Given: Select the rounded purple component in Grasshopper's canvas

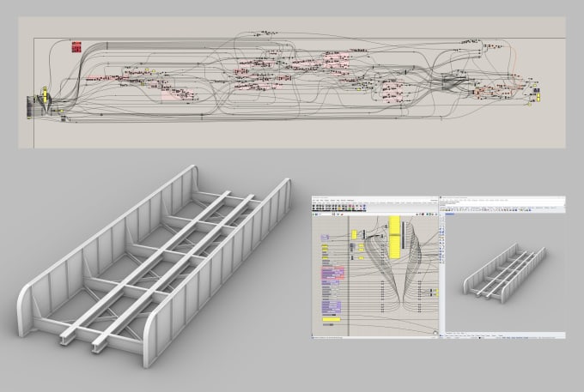Looking at the screenshot, I should [x=325, y=238].
